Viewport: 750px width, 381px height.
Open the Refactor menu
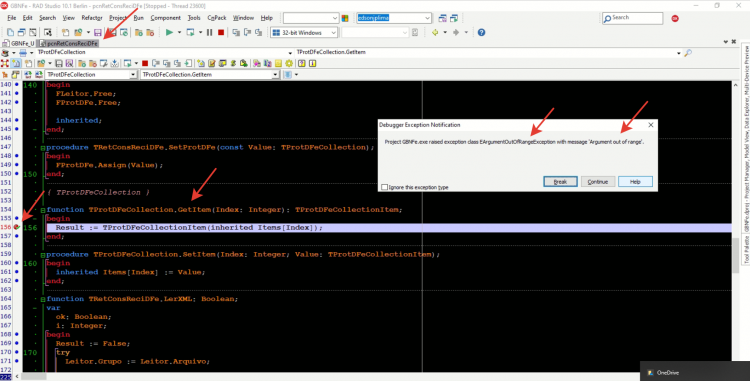(92, 18)
